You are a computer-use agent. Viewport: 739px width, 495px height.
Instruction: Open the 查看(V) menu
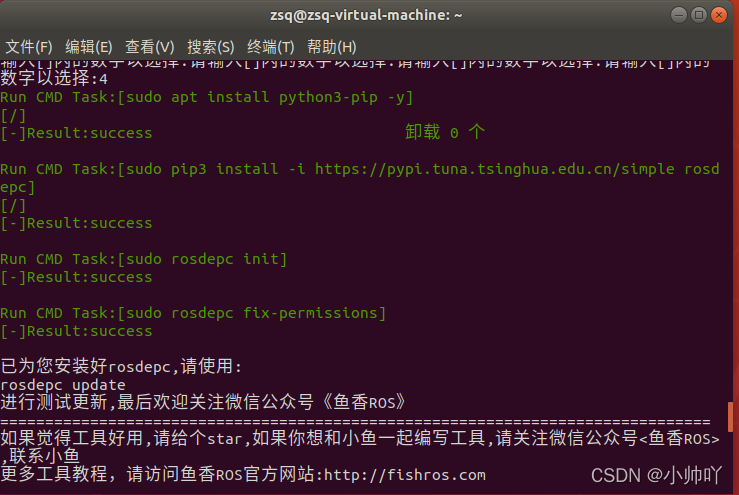[149, 47]
